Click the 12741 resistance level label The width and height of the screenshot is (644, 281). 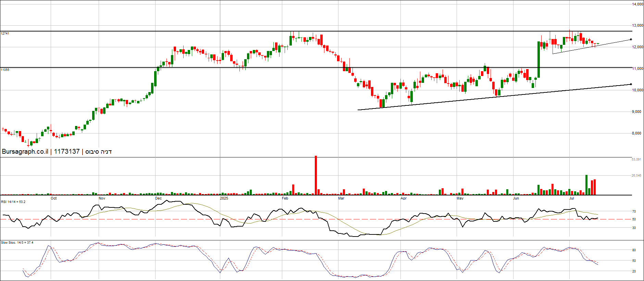pyautogui.click(x=5, y=34)
